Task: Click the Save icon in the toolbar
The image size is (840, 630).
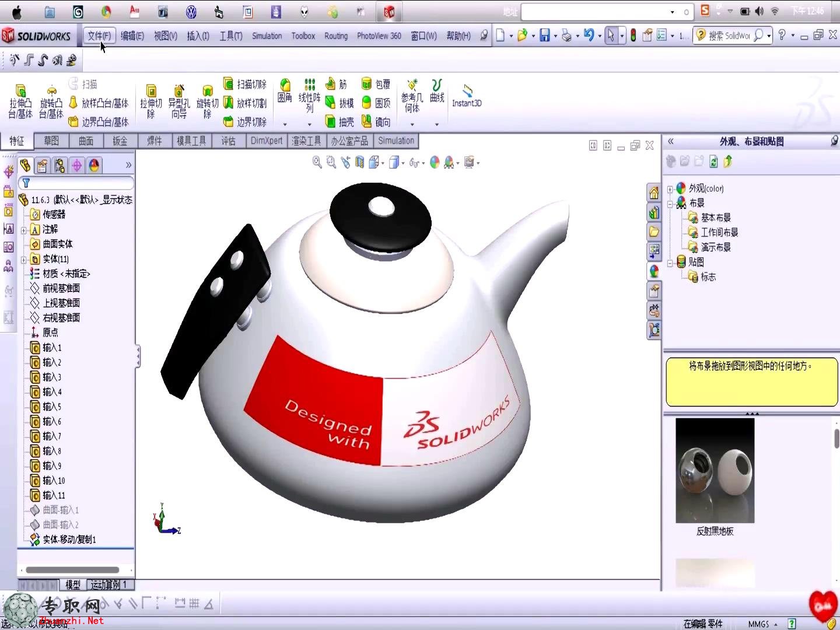Action: (x=544, y=36)
